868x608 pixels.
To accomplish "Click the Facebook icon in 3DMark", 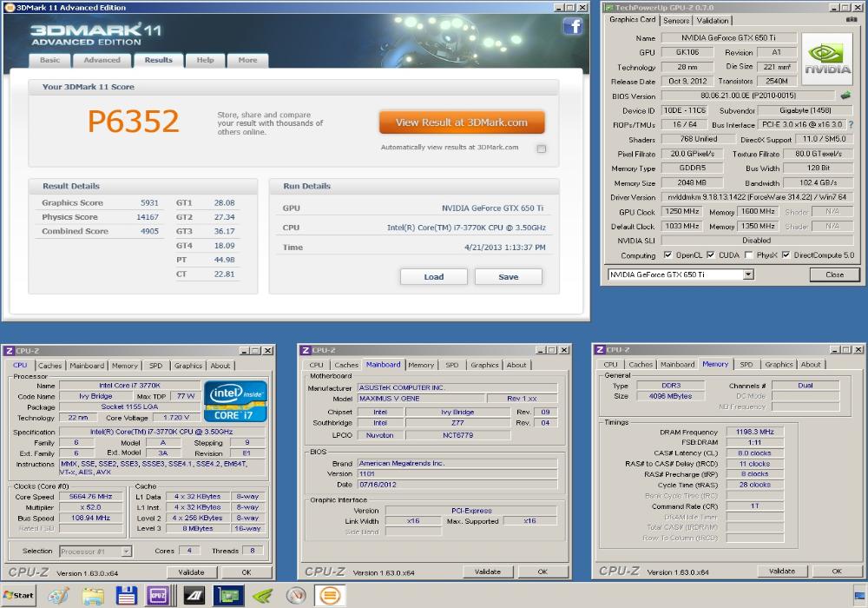I will coord(573,26).
